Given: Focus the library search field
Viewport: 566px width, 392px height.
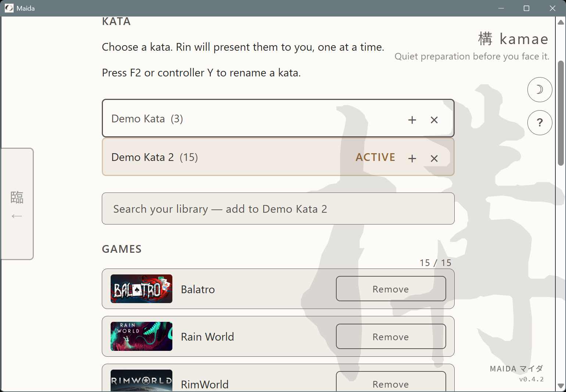Looking at the screenshot, I should point(278,208).
